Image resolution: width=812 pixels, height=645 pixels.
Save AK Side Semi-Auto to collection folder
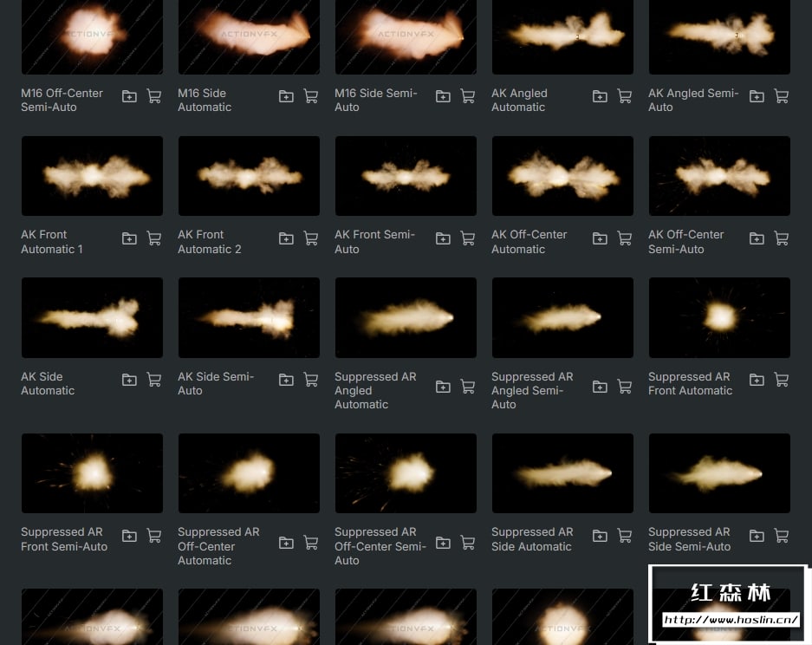point(286,380)
